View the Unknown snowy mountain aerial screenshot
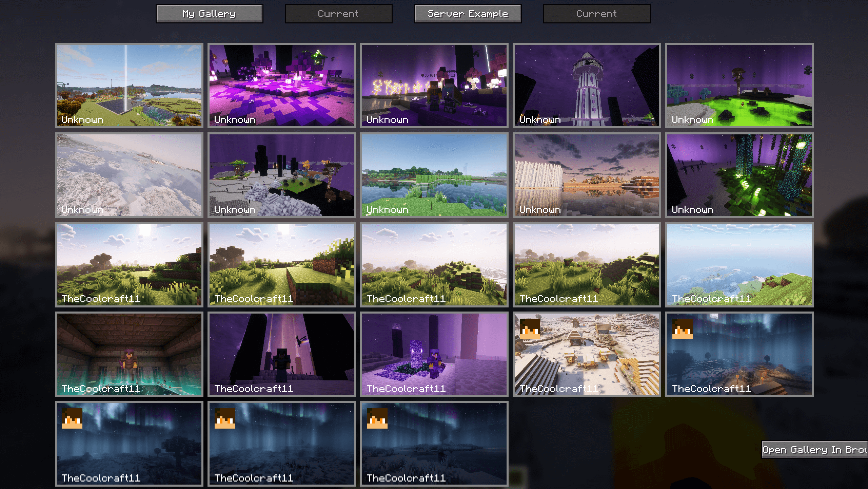Viewport: 868px width, 489px height. point(129,175)
